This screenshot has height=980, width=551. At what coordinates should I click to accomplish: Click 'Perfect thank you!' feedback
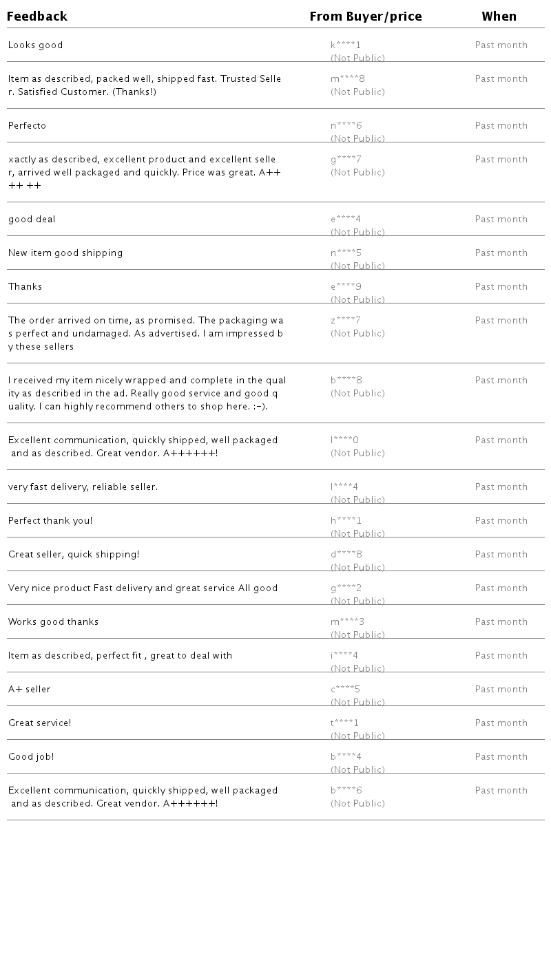click(50, 521)
